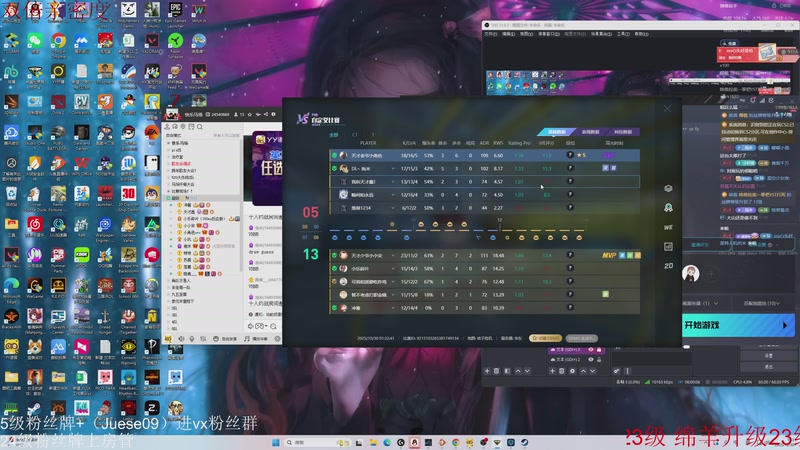Click the purple SVP badge in top row
The height and width of the screenshot is (450, 800).
click(609, 155)
